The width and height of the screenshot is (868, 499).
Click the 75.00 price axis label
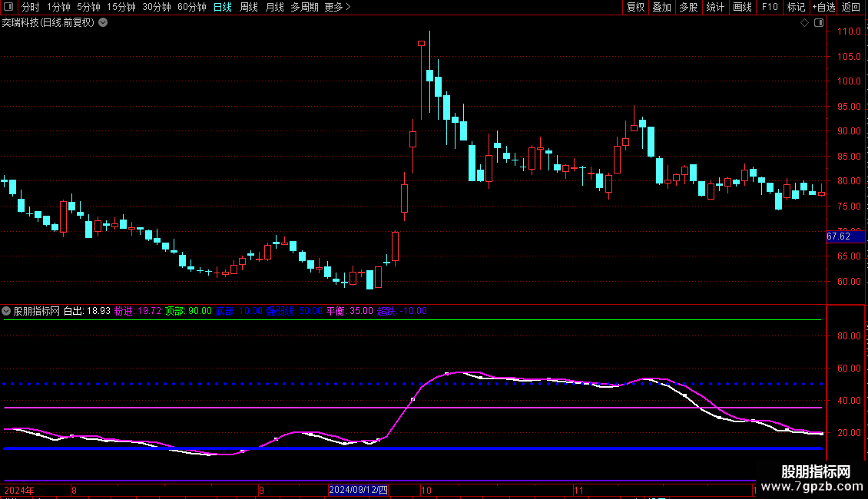(849, 207)
